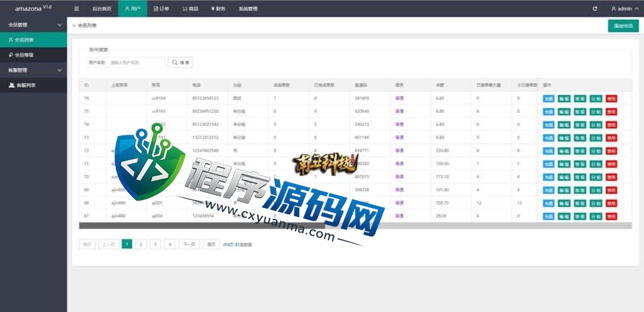
Task: Focus the 用户名称 search input field
Action: point(136,62)
